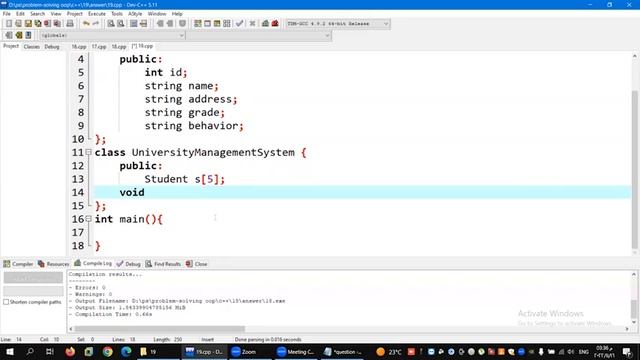Click the Stop execution X icon
The height and width of the screenshot is (360, 640).
click(252, 24)
